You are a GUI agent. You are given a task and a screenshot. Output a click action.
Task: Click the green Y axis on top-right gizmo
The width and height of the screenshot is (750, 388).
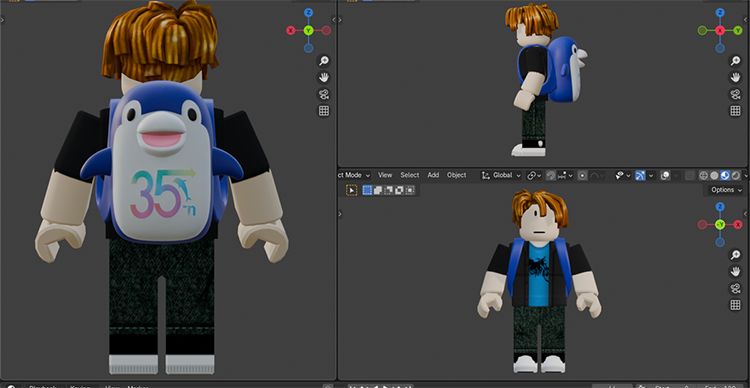[738, 31]
